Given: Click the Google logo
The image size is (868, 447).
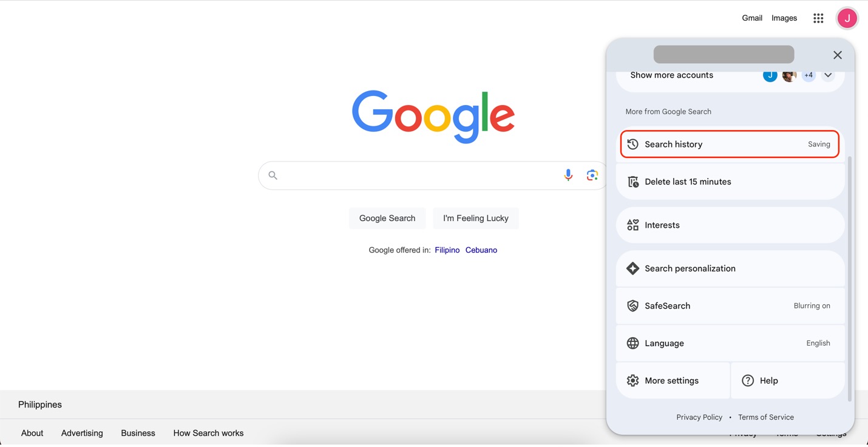Looking at the screenshot, I should [433, 117].
